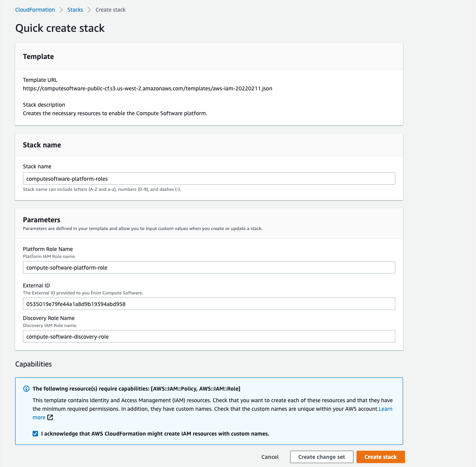The image size is (476, 467).
Task: Click into the Platform Role Name field
Action: click(209, 268)
